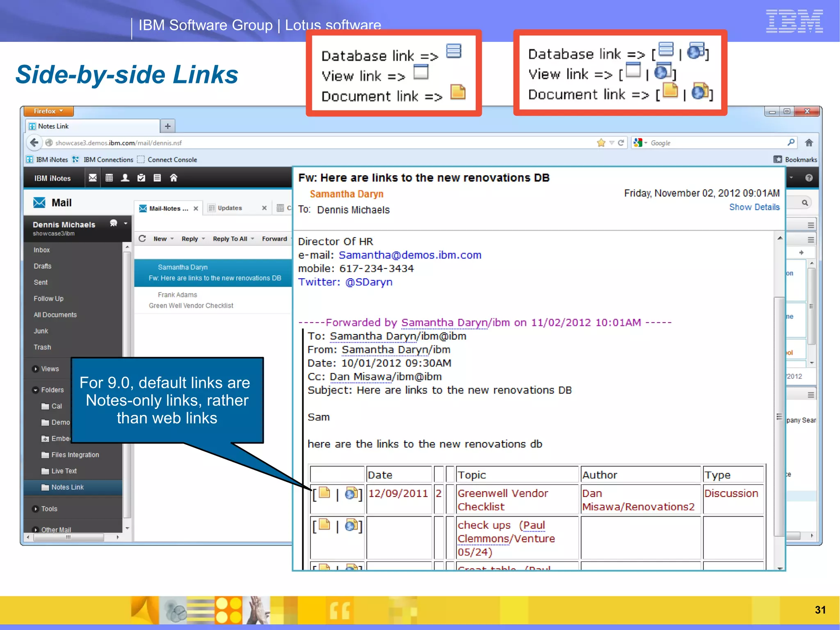Click Samantha@demos.ibm.com email link
This screenshot has width=840, height=630.
[x=410, y=255]
